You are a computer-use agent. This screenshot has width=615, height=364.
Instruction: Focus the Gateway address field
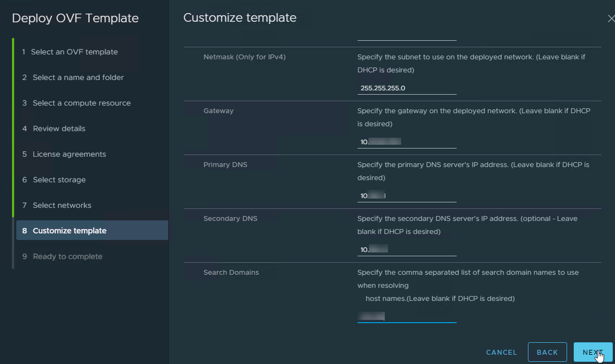coord(407,142)
